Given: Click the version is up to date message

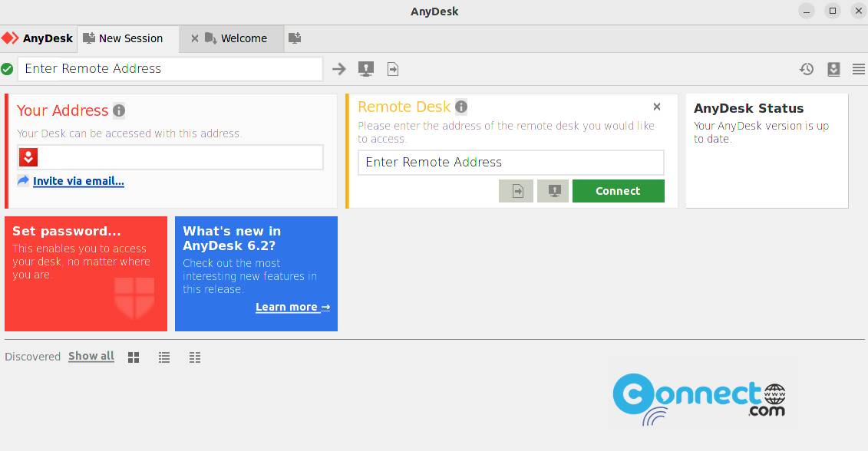Looking at the screenshot, I should tap(761, 132).
